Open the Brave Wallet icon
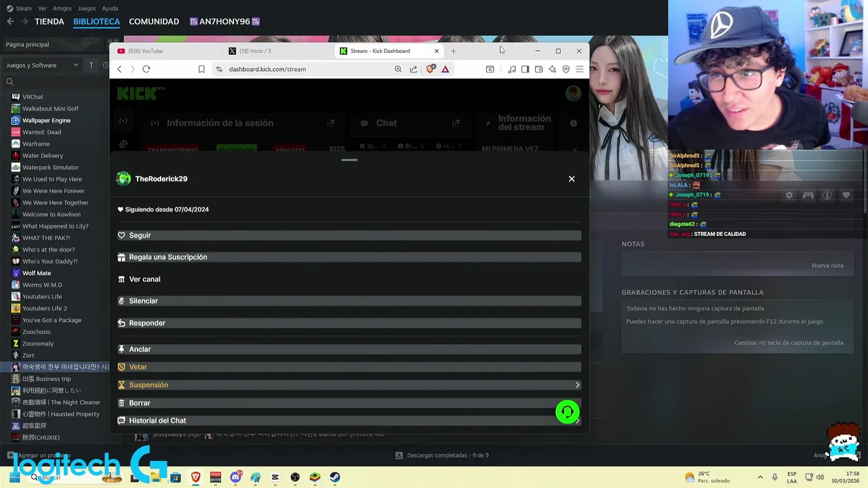Viewport: 868px width, 488px height. [x=539, y=69]
